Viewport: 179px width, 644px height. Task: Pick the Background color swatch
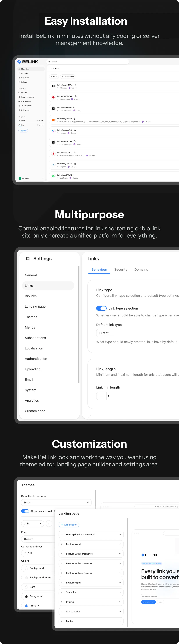(26, 568)
